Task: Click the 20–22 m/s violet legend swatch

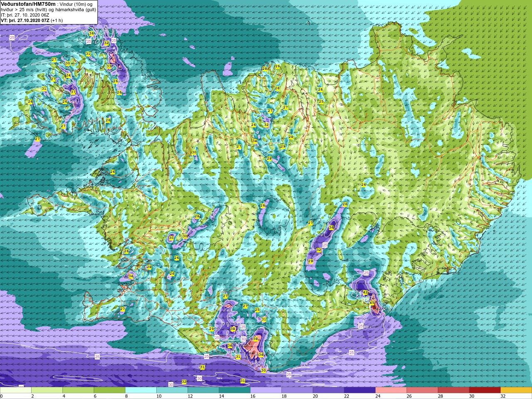Action: coord(329,390)
